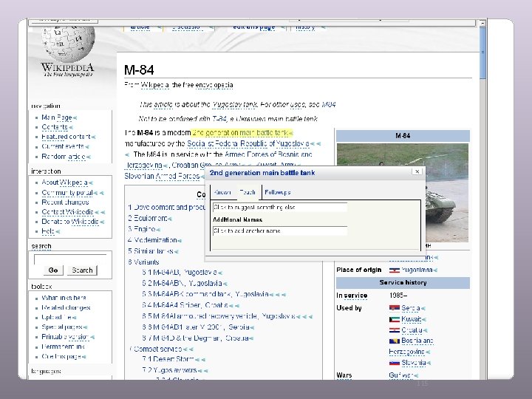Screen dimensions: 532x399
Task: Jump to contents entry 3 Engine
Action: [x=141, y=229]
